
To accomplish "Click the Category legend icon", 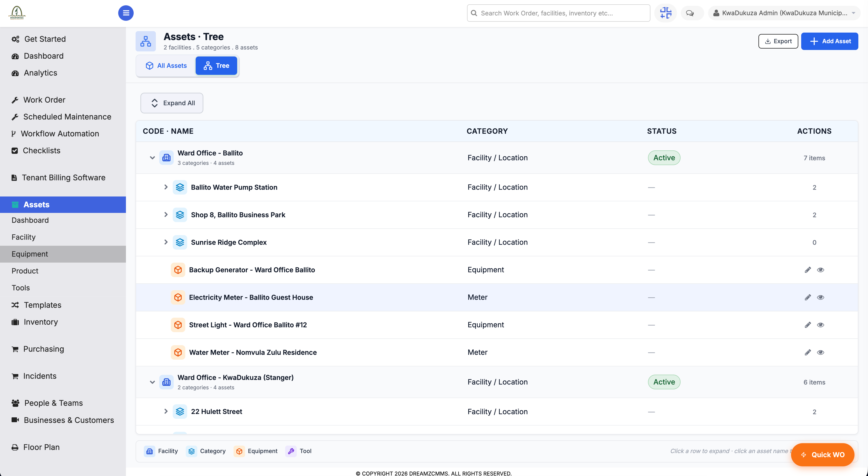I will pos(191,451).
